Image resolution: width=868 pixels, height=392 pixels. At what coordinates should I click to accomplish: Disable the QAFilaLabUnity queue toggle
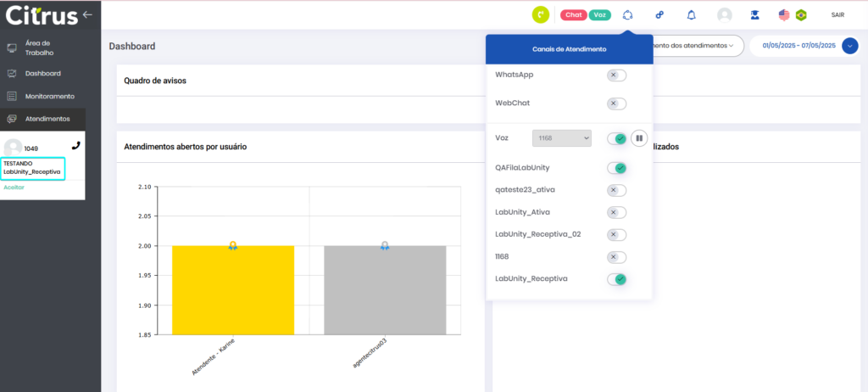coord(616,168)
